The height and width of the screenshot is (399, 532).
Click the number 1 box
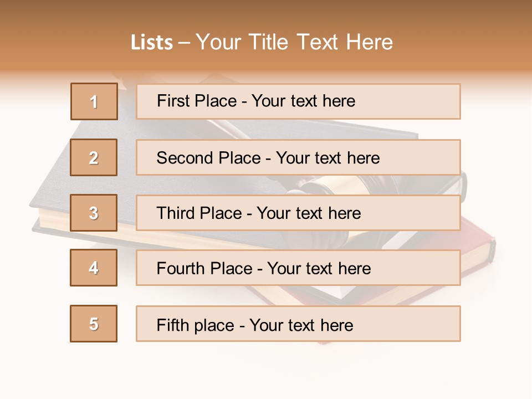coord(94,101)
